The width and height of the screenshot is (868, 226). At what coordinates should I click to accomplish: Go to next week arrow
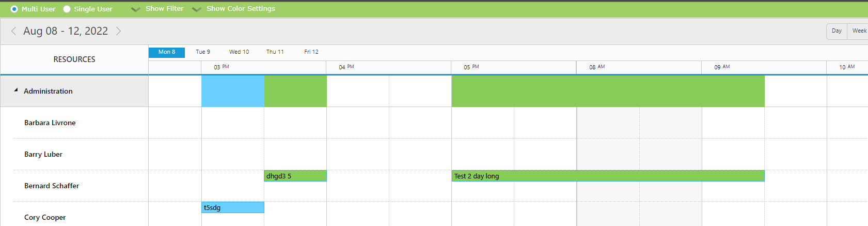point(118,31)
